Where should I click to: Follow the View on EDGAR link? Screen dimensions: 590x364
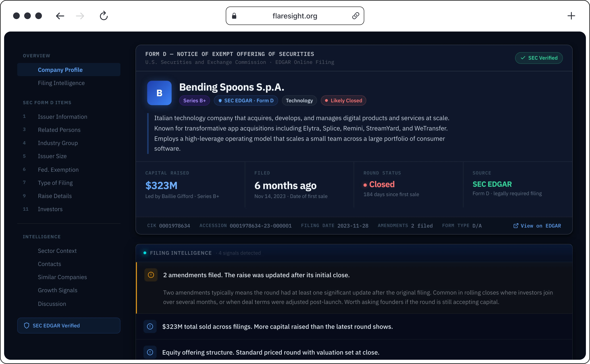click(537, 226)
